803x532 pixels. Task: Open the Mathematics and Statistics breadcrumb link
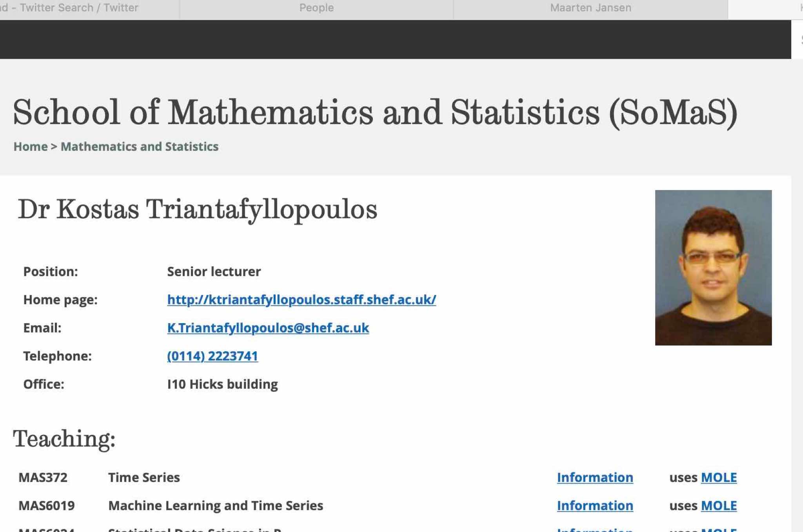click(x=140, y=147)
